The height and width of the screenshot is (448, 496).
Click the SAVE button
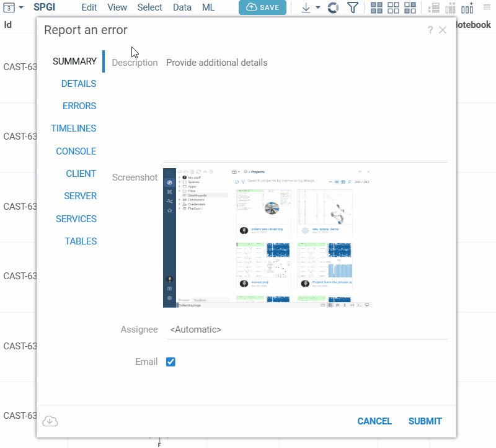coord(262,7)
